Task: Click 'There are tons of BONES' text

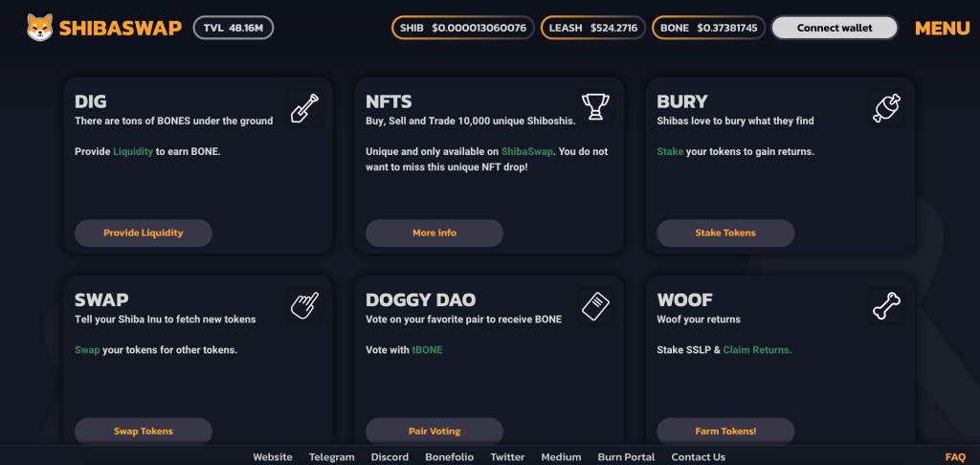Action: [174, 121]
